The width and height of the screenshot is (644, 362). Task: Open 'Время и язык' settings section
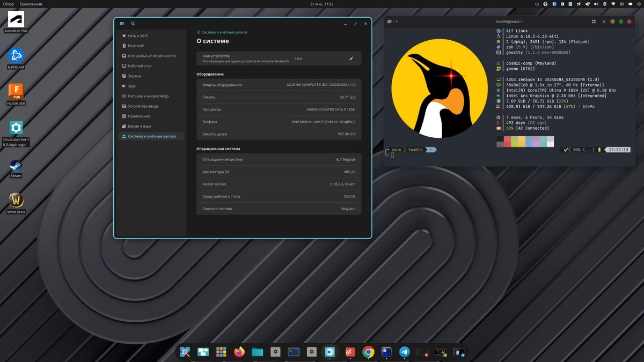(151, 126)
